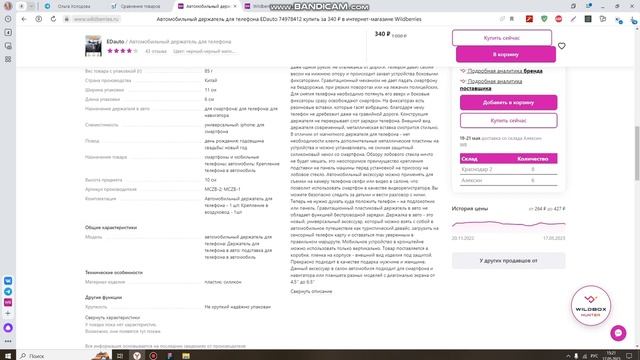Click top Купить сейчас button in header
Screen dimensions: 640x360
[502, 38]
